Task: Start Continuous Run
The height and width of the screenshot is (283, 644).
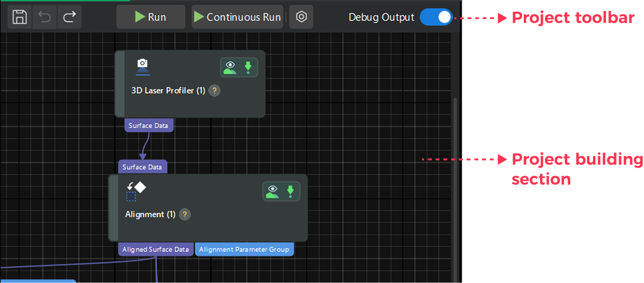Action: coord(237,17)
